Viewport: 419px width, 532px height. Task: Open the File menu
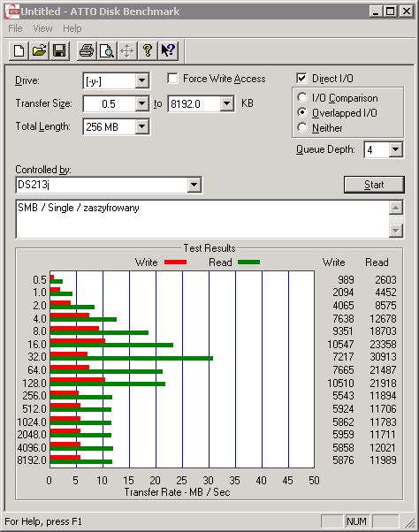[15, 28]
